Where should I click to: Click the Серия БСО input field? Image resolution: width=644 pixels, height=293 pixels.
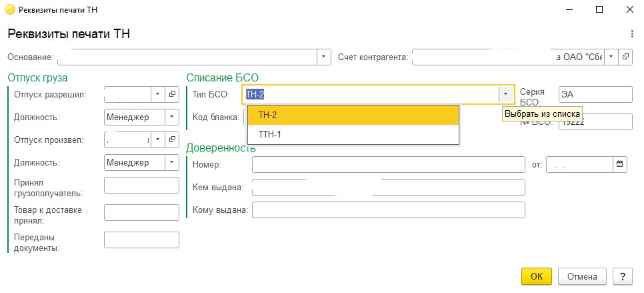[595, 94]
